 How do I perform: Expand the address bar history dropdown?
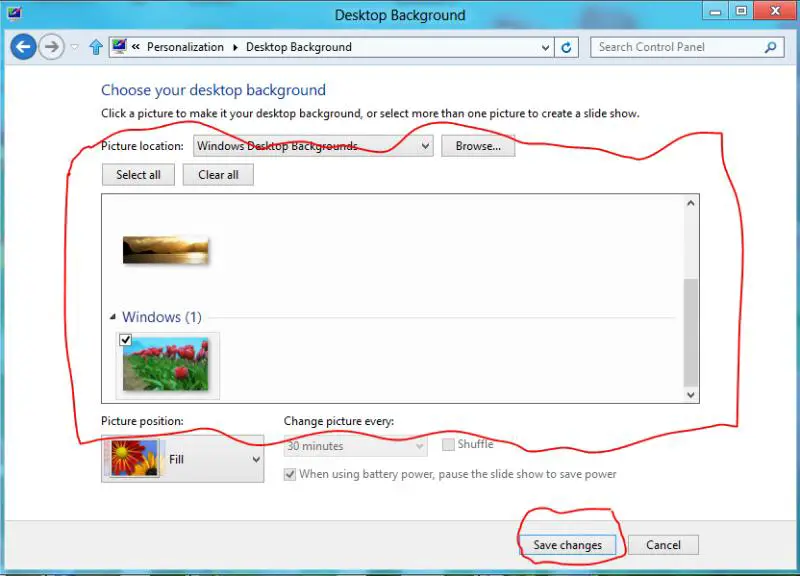(545, 47)
